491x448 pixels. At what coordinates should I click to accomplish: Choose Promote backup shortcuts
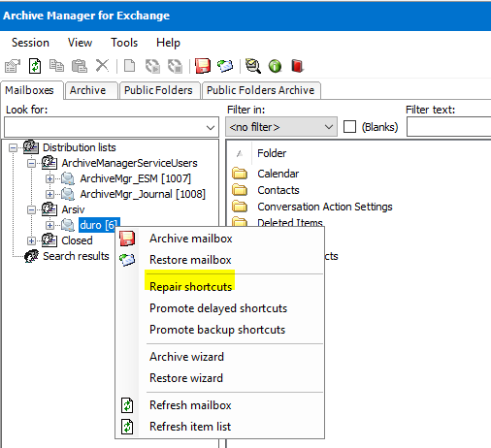219,330
